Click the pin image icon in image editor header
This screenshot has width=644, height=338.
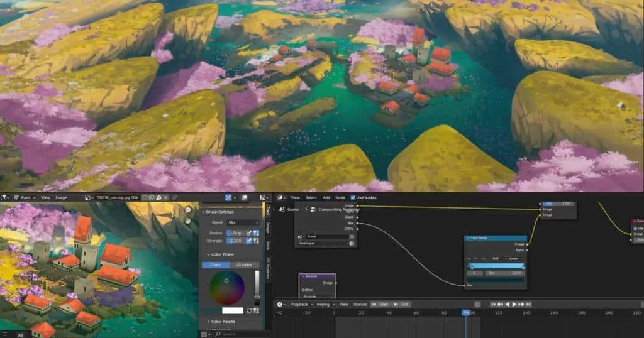pos(174,197)
